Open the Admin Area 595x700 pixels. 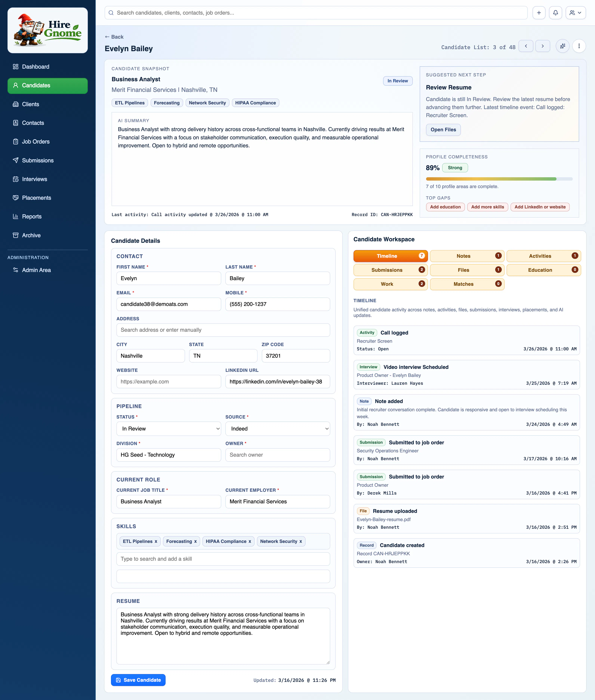(x=48, y=270)
